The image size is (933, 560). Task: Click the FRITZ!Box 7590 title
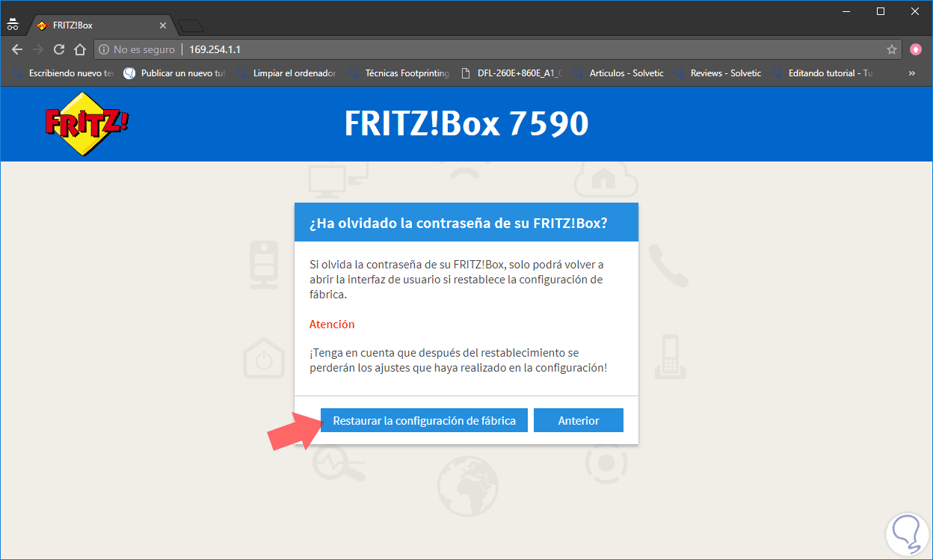coord(466,123)
